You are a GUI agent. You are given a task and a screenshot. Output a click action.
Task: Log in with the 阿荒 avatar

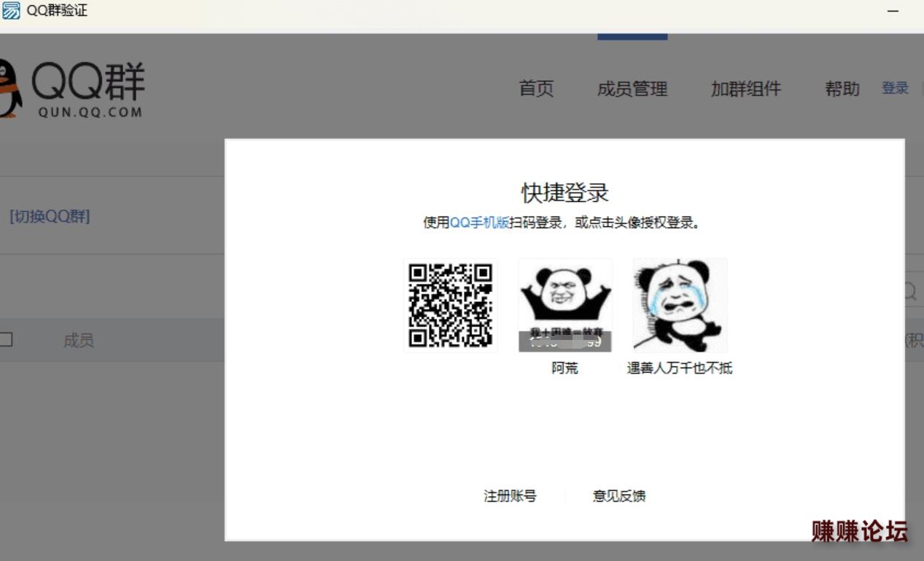click(x=565, y=306)
